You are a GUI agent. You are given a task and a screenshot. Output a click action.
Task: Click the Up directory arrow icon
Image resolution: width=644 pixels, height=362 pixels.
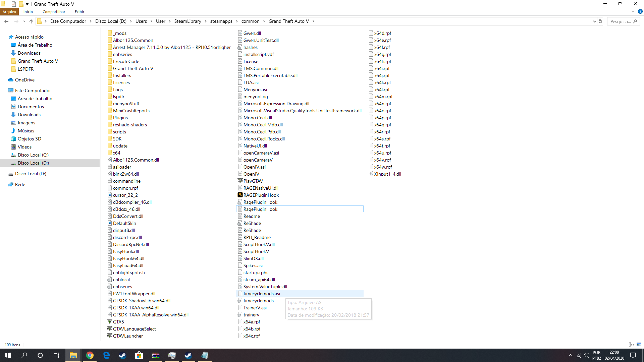pyautogui.click(x=31, y=21)
